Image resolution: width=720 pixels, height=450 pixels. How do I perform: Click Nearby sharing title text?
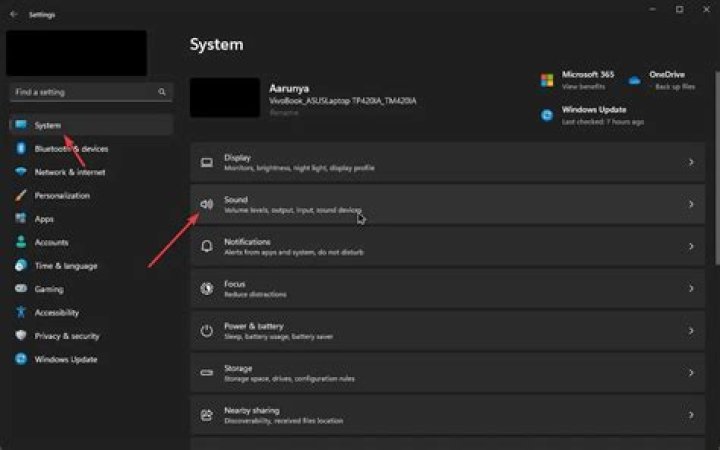pos(252,411)
